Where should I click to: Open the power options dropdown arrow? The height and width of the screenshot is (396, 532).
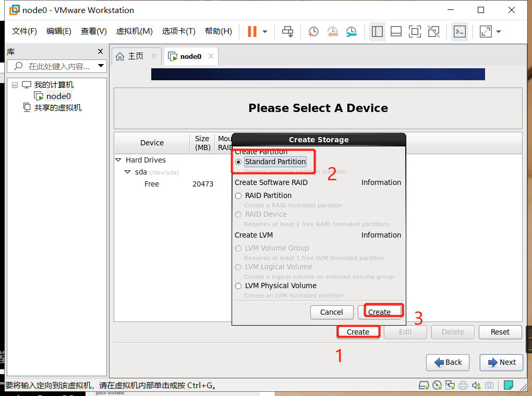(265, 32)
